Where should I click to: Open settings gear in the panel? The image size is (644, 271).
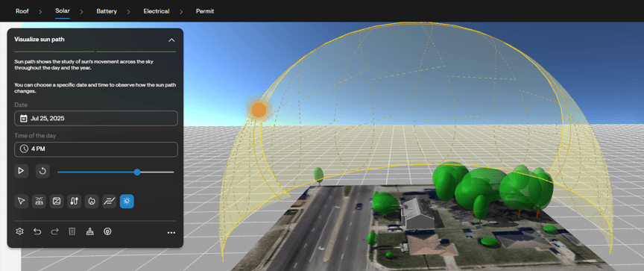(x=19, y=231)
